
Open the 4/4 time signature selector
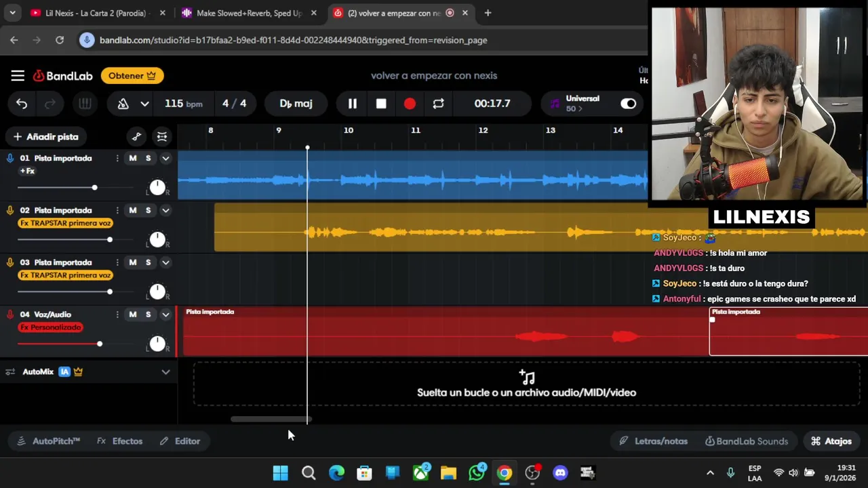pyautogui.click(x=235, y=104)
